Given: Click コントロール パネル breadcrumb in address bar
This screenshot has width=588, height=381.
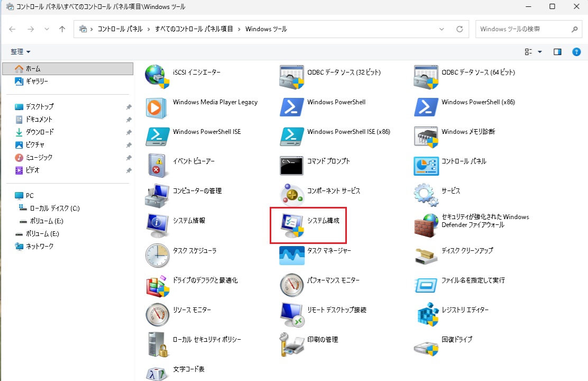Looking at the screenshot, I should [120, 29].
